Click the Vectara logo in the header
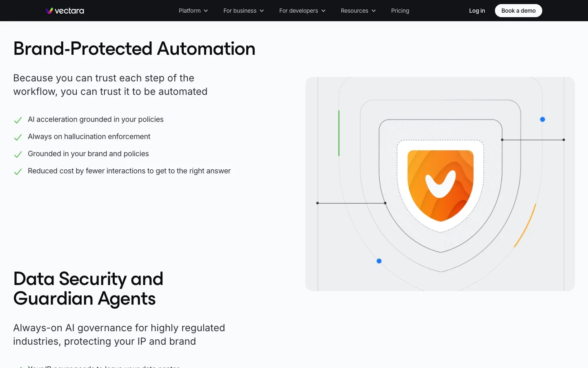The width and height of the screenshot is (588, 368). point(65,11)
